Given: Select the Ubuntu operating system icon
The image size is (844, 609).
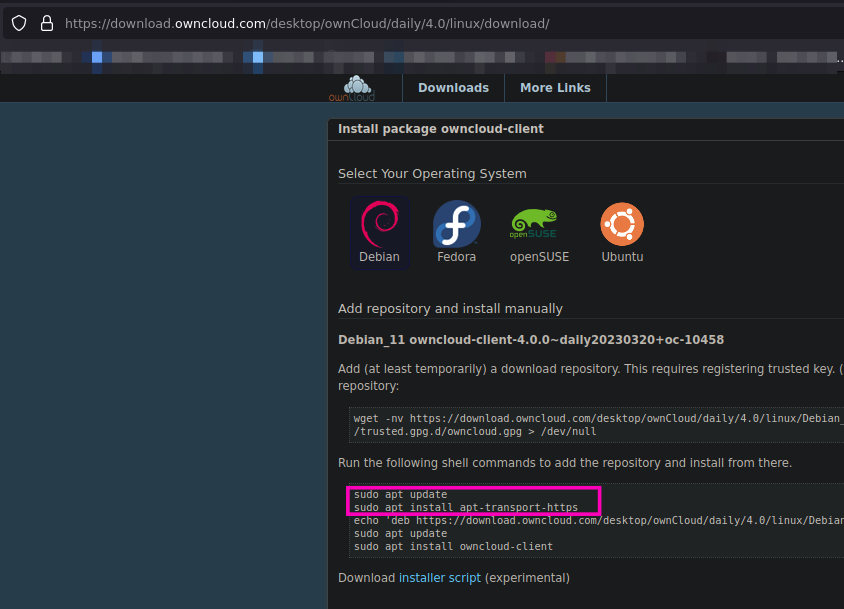Looking at the screenshot, I should 622,233.
